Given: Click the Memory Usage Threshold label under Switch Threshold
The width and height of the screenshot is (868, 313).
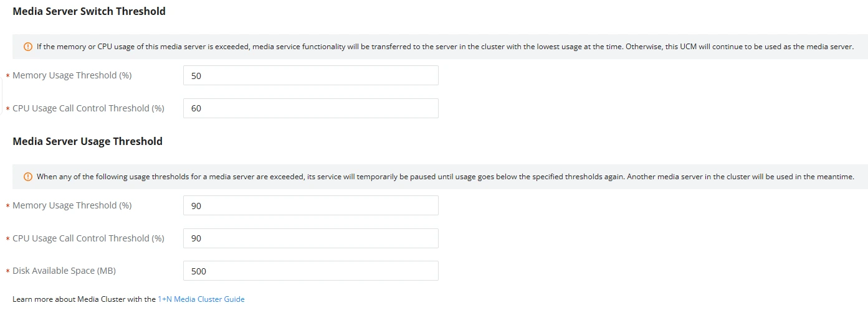Looking at the screenshot, I should pos(72,75).
